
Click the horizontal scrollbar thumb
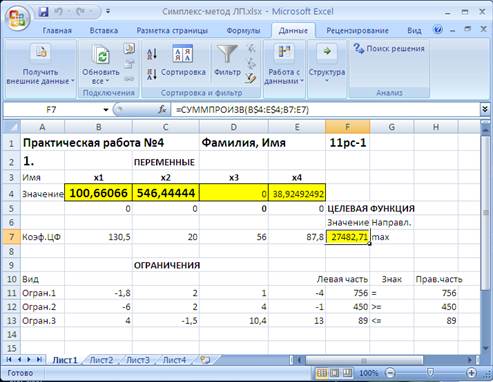pyautogui.click(x=364, y=360)
